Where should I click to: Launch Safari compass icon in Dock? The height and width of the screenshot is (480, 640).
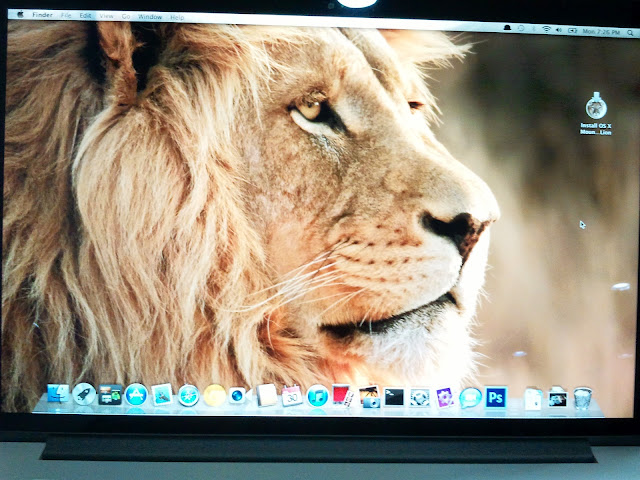189,395
